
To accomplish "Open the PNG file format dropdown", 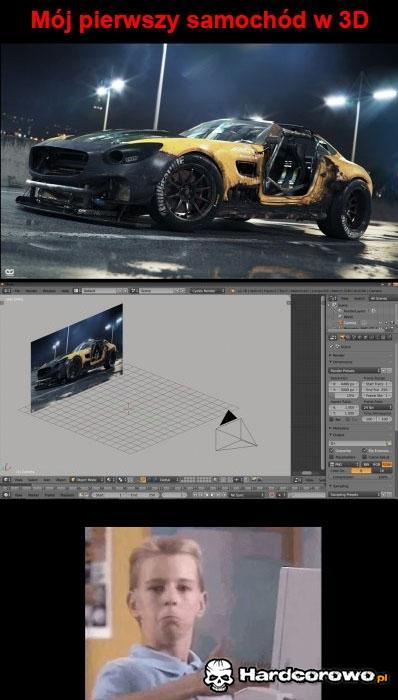I will click(344, 464).
